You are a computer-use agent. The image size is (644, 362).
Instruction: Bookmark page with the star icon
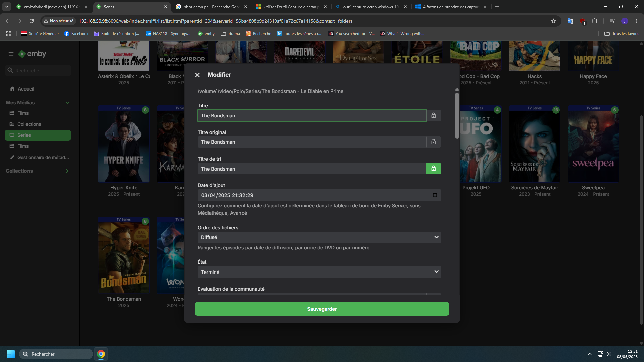click(x=553, y=21)
